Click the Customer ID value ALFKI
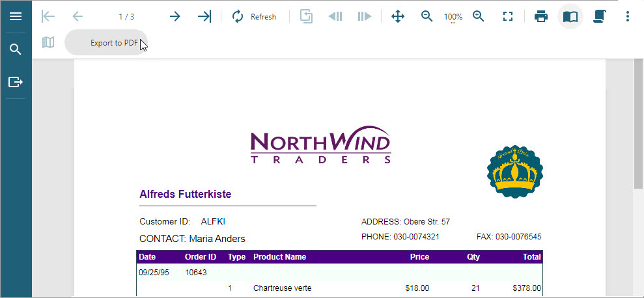644x298 pixels. pos(213,222)
